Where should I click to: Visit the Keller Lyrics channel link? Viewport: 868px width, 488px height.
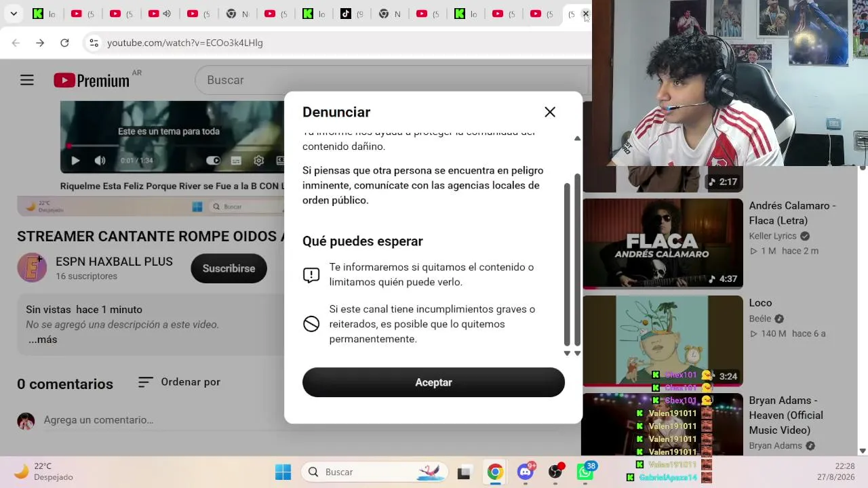pyautogui.click(x=773, y=236)
